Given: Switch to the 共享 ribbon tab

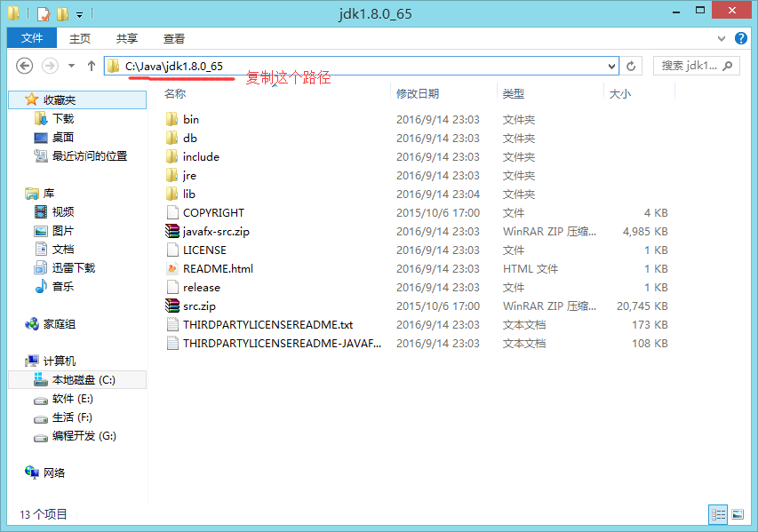Looking at the screenshot, I should 127,39.
